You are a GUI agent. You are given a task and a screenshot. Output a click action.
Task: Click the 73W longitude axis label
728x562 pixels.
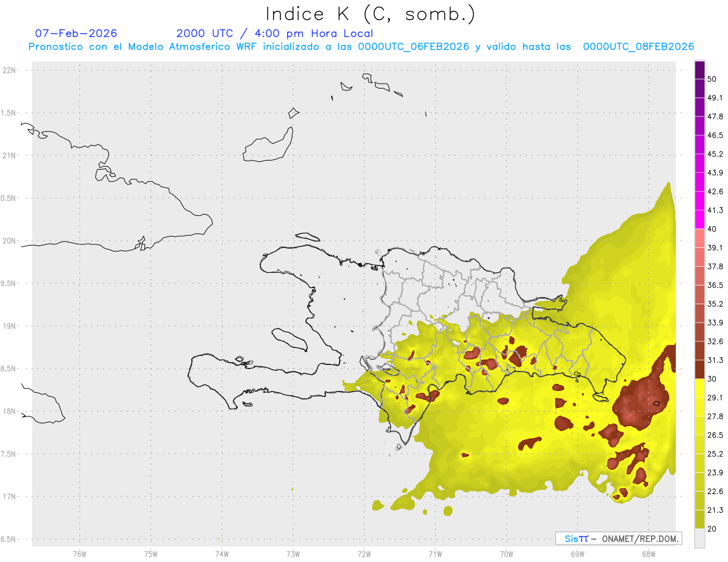pyautogui.click(x=293, y=554)
